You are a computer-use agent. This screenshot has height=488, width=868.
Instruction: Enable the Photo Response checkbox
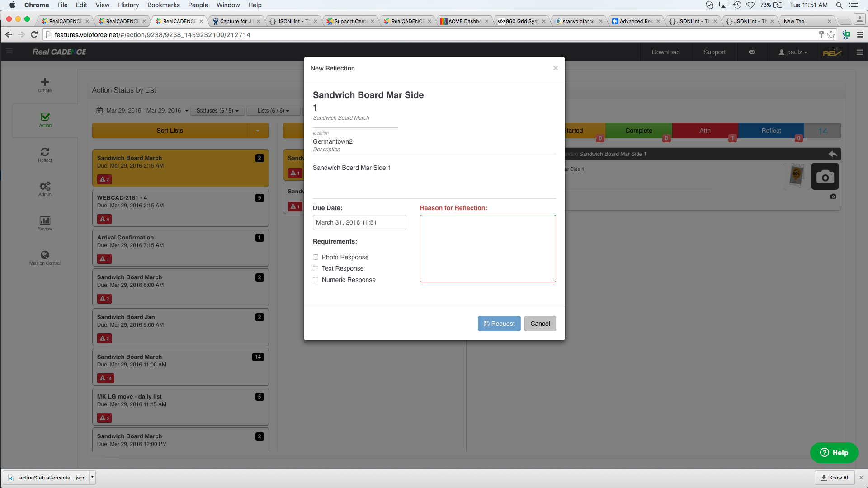[316, 257]
